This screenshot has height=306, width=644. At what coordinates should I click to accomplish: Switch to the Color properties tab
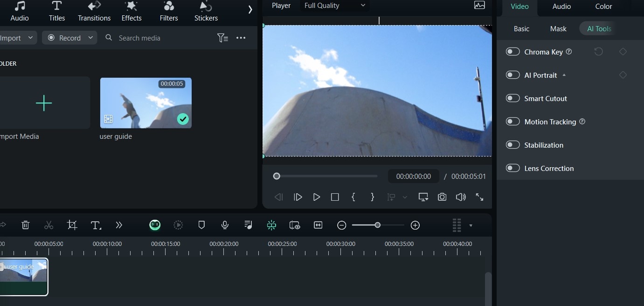coord(603,7)
